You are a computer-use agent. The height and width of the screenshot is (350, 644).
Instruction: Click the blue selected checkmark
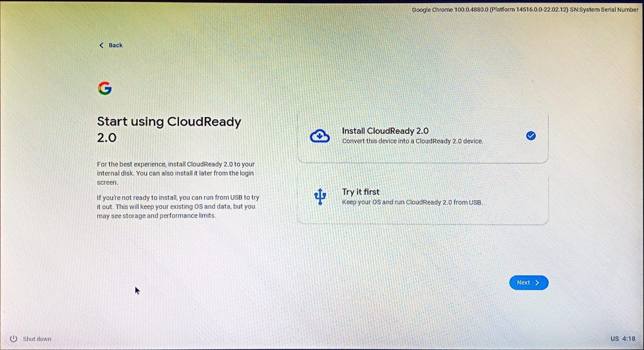tap(531, 136)
